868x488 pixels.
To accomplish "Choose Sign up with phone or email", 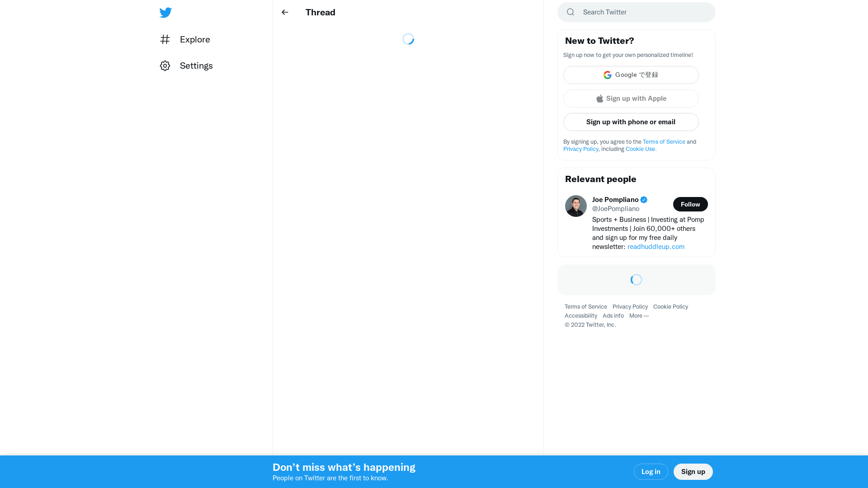I will coord(631,122).
